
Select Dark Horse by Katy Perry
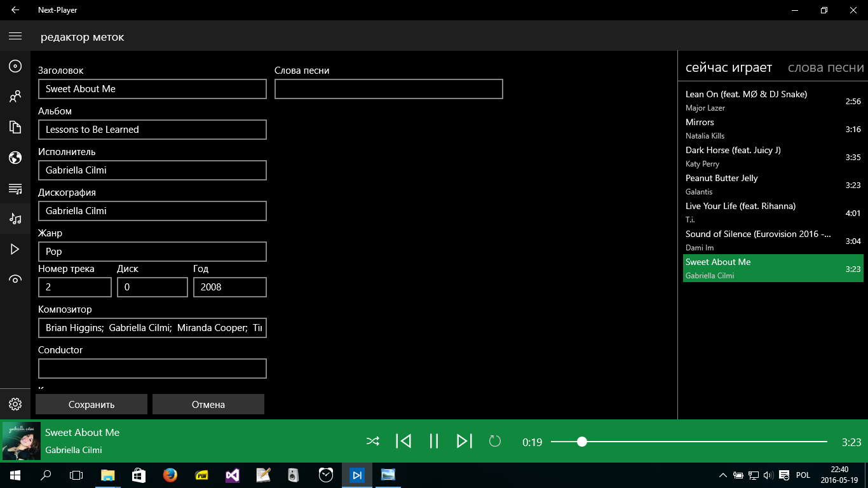(773, 156)
